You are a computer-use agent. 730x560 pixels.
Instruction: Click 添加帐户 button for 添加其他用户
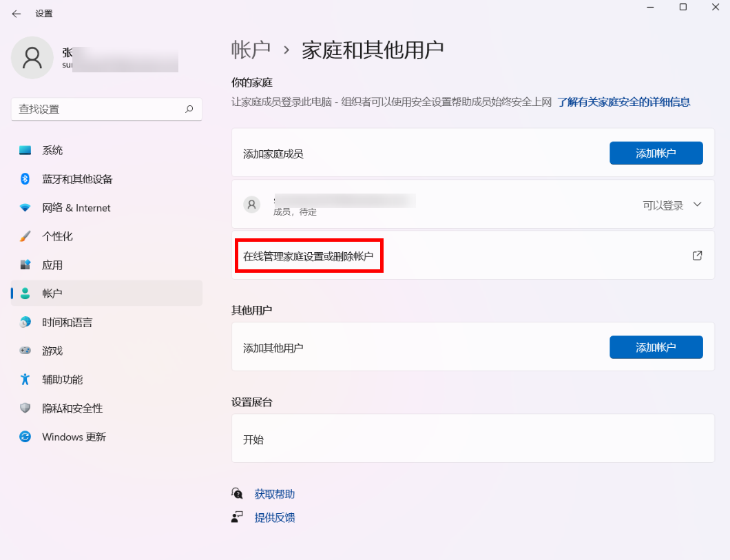click(x=656, y=348)
